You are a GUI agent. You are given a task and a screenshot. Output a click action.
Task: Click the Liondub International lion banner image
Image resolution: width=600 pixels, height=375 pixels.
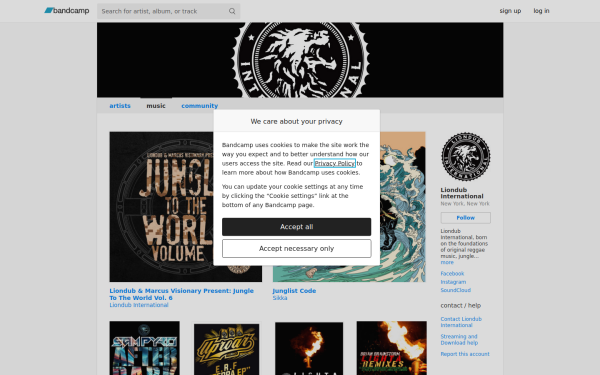coord(300,60)
